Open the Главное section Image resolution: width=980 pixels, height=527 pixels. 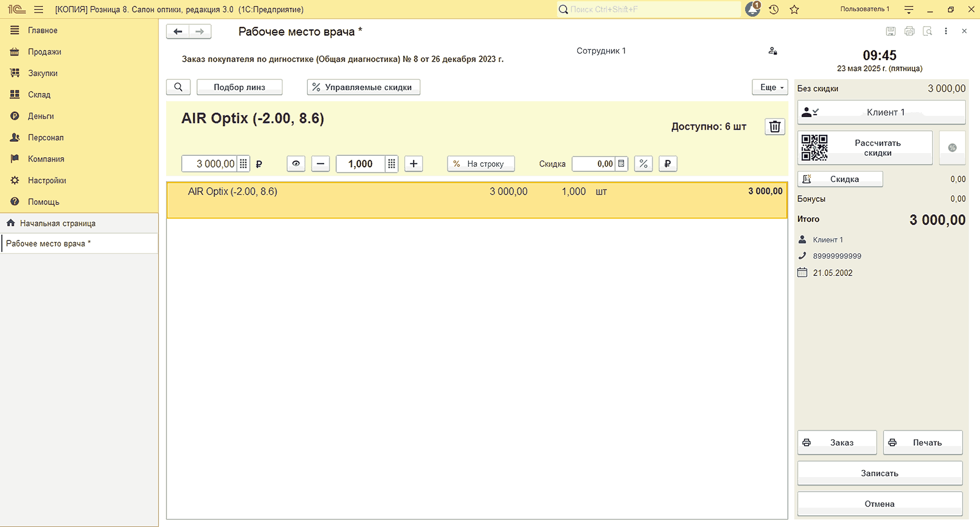(42, 30)
